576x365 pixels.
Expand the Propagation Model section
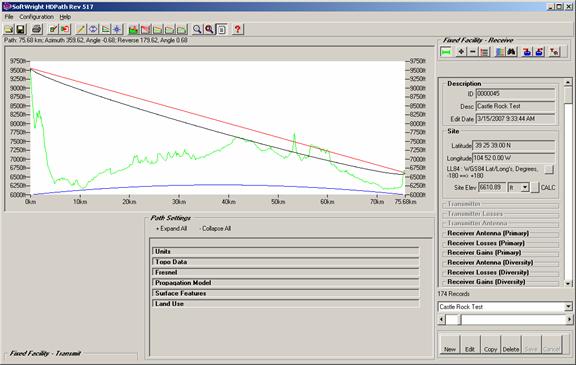pos(285,283)
